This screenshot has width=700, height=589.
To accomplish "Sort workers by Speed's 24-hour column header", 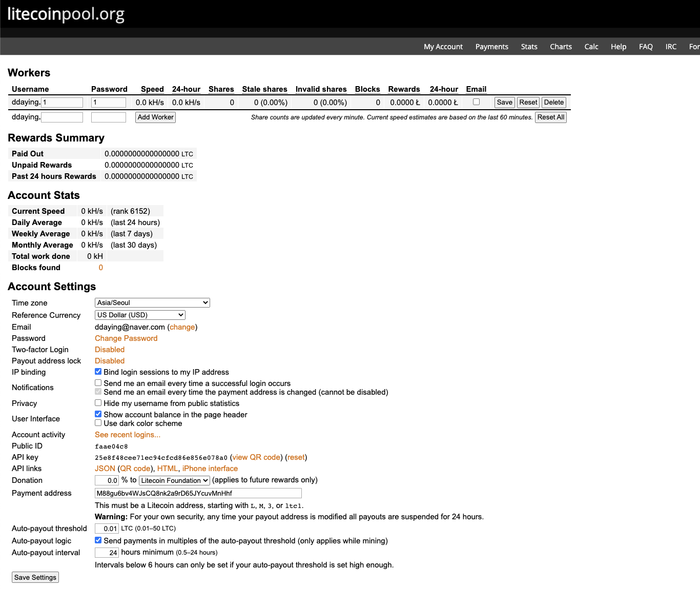I will (186, 89).
